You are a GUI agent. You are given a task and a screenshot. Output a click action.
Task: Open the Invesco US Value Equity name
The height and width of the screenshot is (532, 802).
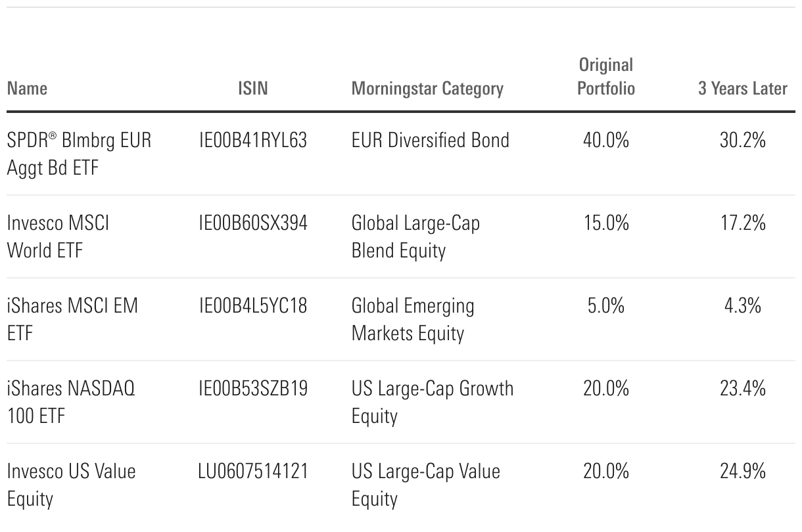[x=71, y=485]
